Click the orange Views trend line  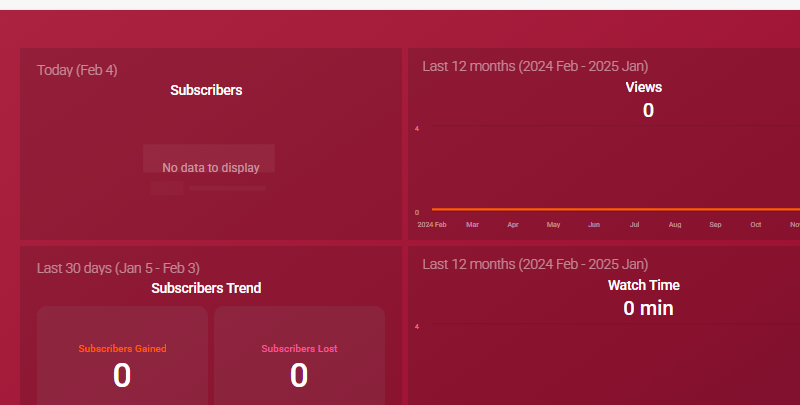coord(616,209)
